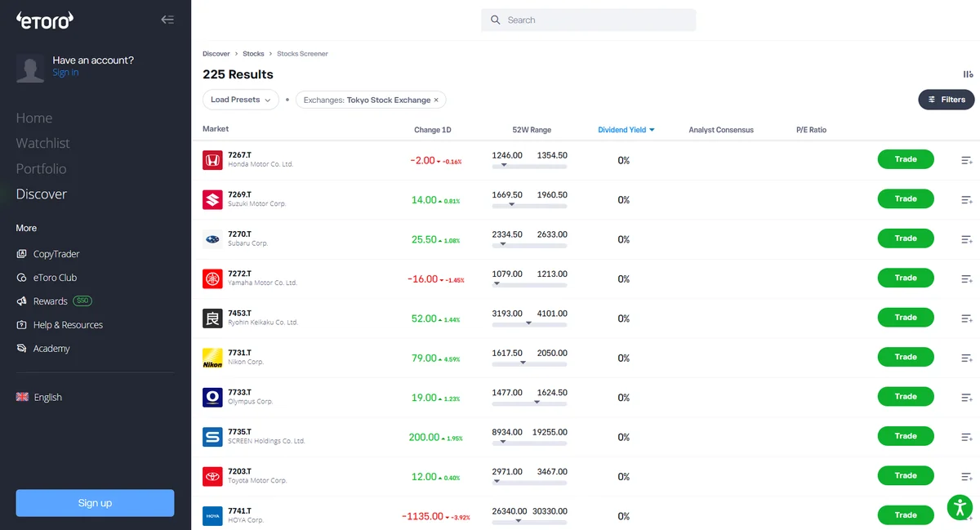Sort by Dividend Yield column
Image resolution: width=980 pixels, height=530 pixels.
point(626,130)
